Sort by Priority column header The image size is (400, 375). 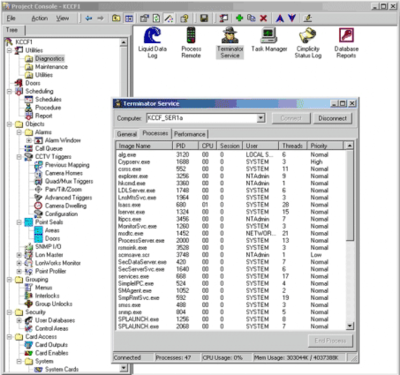325,146
